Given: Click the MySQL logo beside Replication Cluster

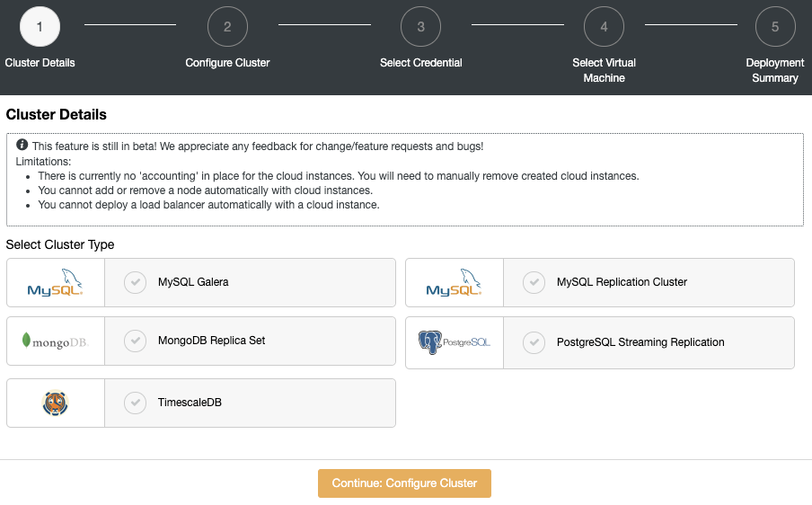Looking at the screenshot, I should [454, 282].
